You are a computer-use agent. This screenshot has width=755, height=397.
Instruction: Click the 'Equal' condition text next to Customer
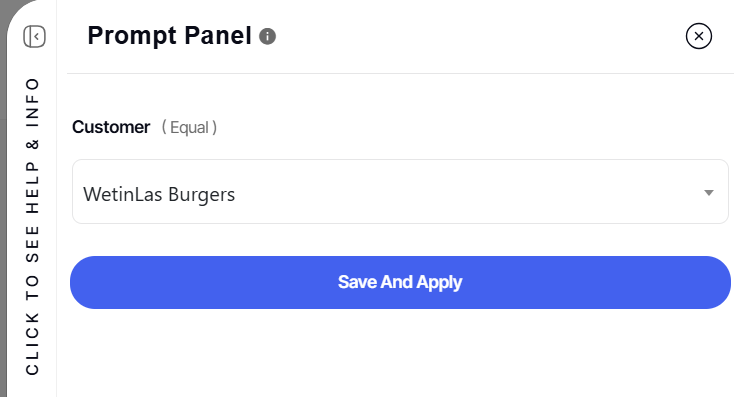(x=189, y=128)
